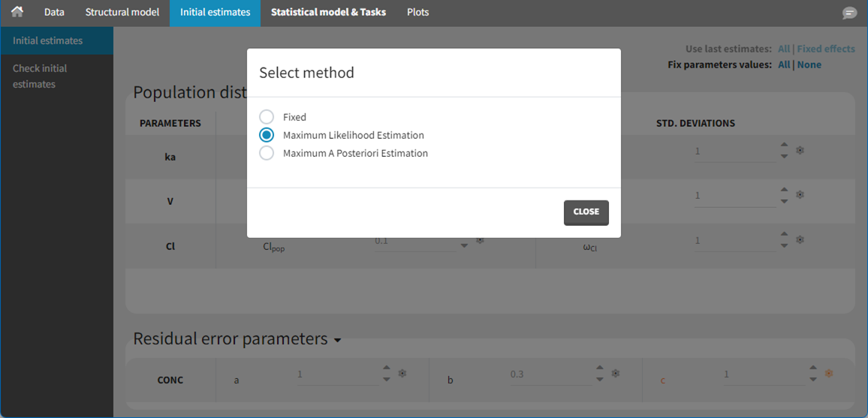The image size is (868, 418).
Task: Decrease the residual error a value
Action: tap(387, 379)
